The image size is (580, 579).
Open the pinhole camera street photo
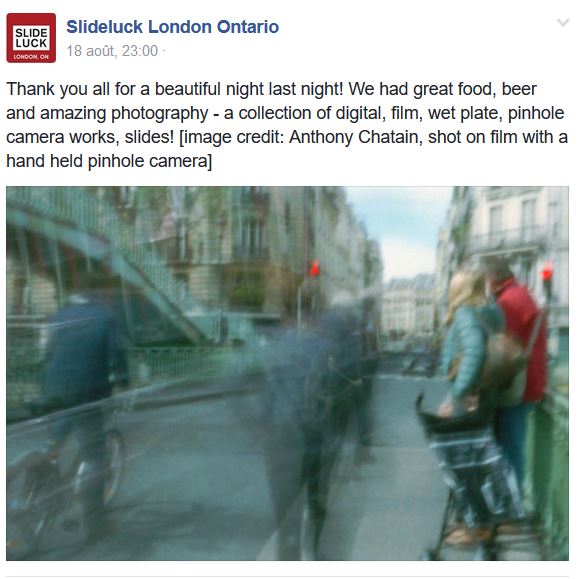pyautogui.click(x=287, y=373)
